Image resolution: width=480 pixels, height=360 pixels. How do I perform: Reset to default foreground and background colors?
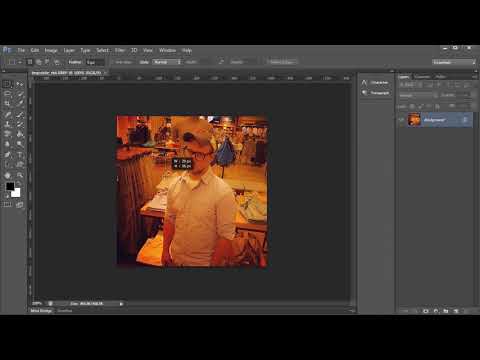7,196
